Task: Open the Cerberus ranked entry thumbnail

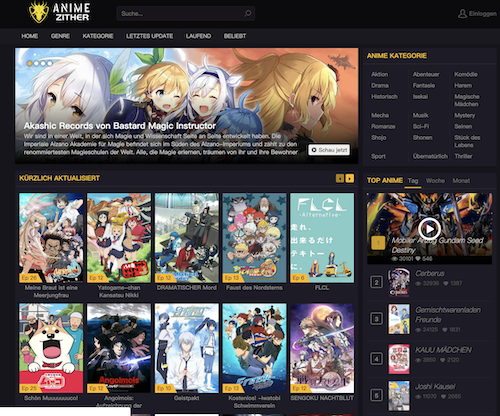Action: (x=399, y=282)
